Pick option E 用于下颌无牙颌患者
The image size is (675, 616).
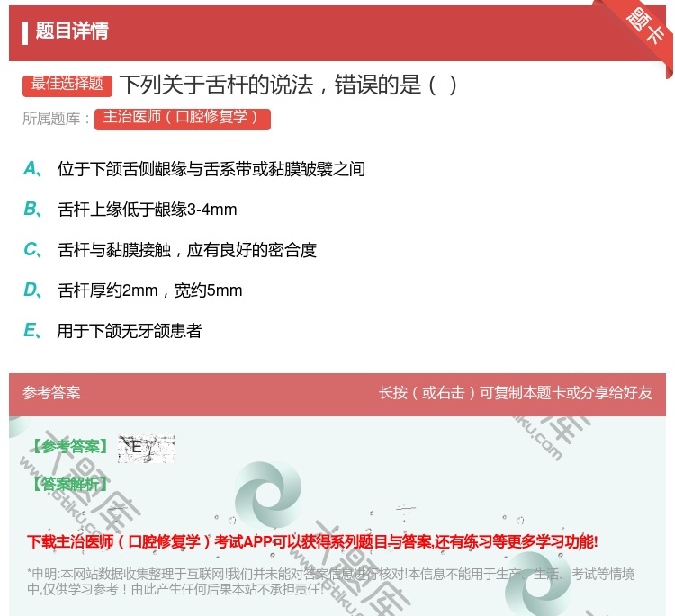tap(112, 331)
